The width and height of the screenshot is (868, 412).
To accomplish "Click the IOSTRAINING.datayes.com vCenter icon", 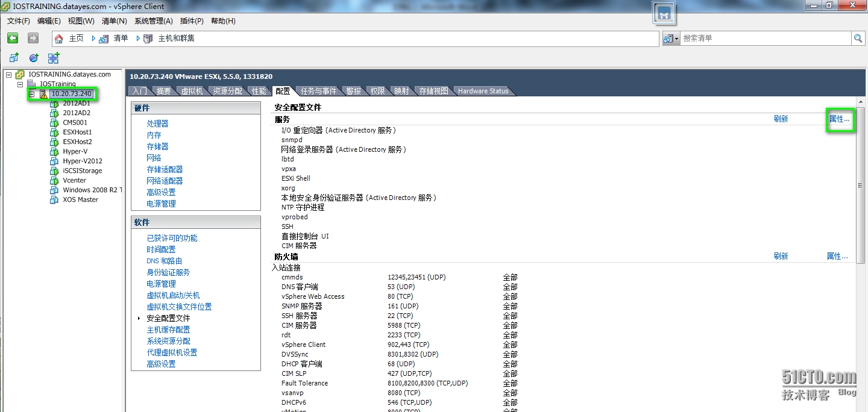I will [x=20, y=75].
